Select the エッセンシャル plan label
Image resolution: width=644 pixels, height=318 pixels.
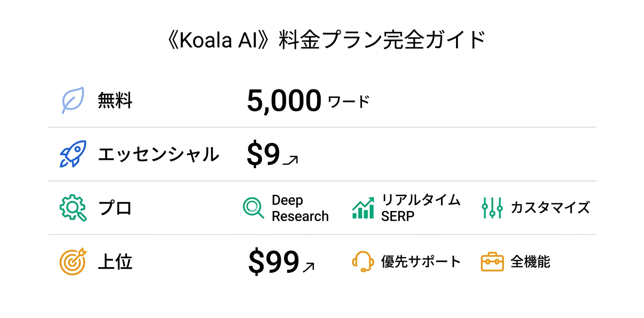158,155
